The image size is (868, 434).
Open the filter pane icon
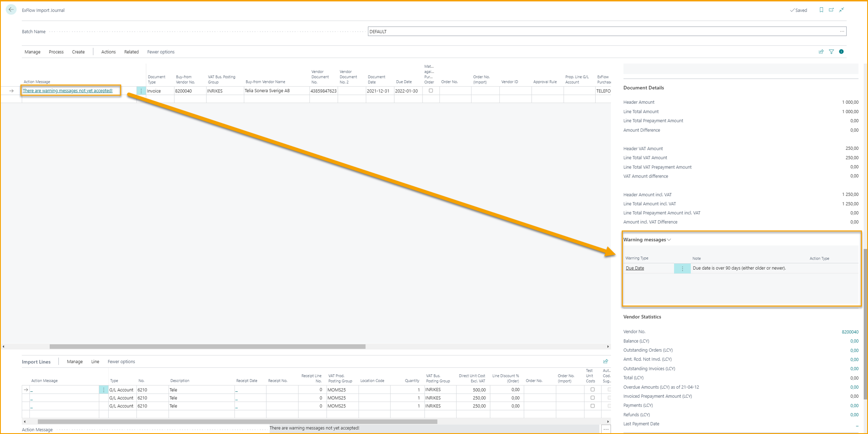[831, 52]
